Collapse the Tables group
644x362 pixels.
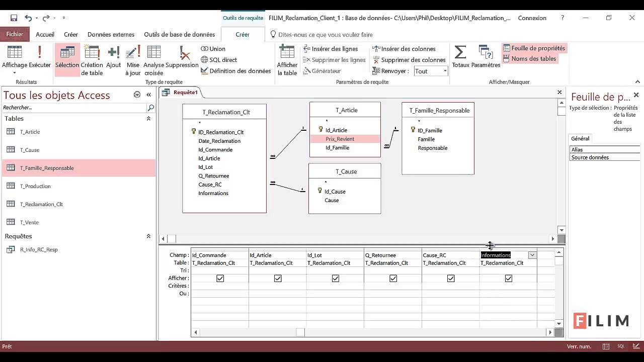148,119
